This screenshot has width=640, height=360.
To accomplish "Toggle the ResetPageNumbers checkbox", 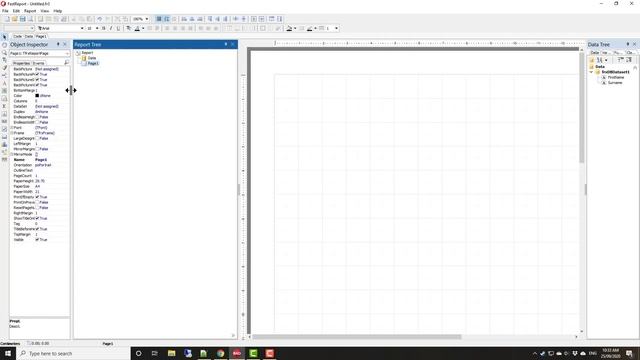I will pos(37,208).
